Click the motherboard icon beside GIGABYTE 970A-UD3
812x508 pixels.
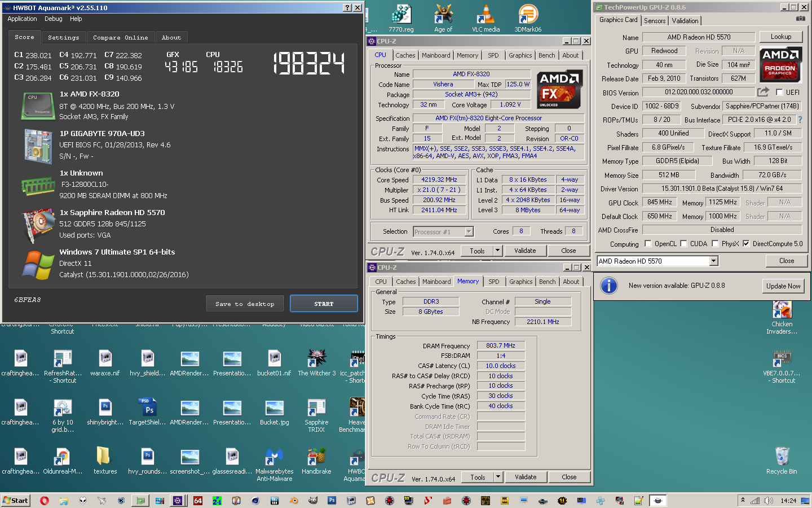(x=38, y=146)
